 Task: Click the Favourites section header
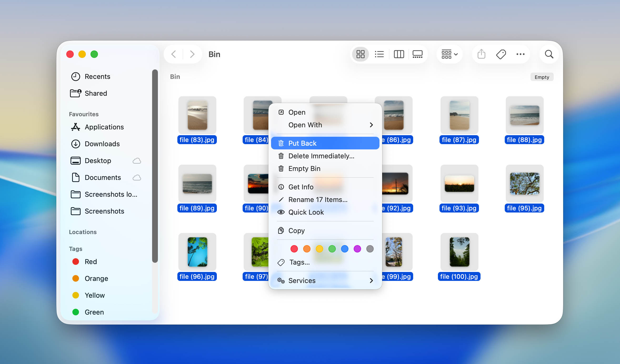[84, 114]
